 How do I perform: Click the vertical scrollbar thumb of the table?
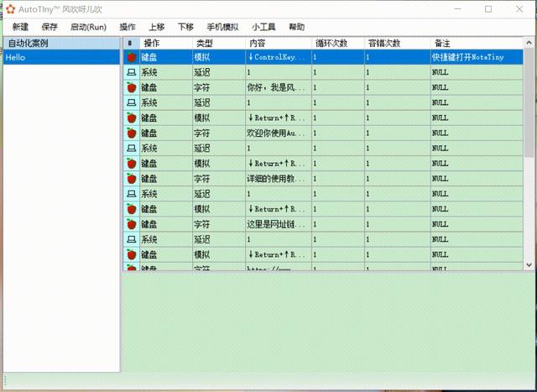pyautogui.click(x=529, y=102)
